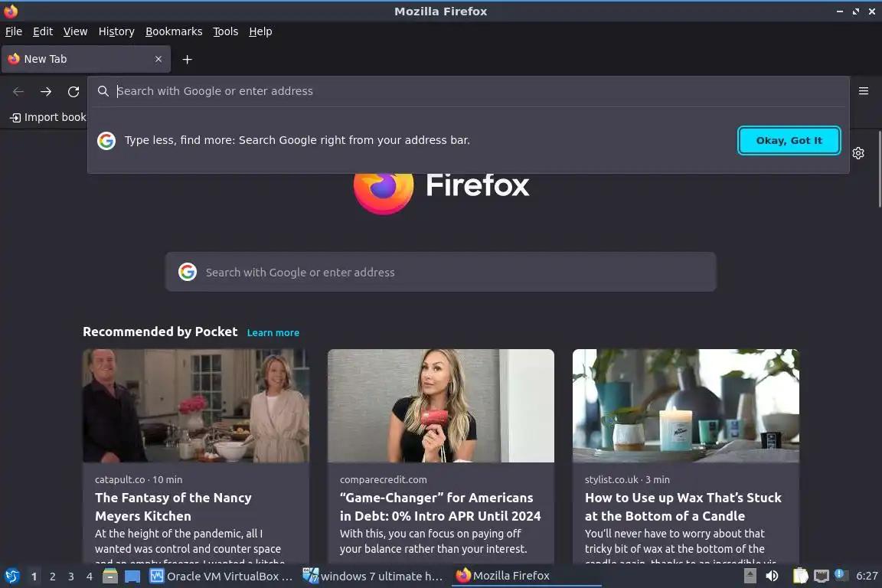The height and width of the screenshot is (588, 882).
Task: Go back to the previous page
Action: coord(18,91)
